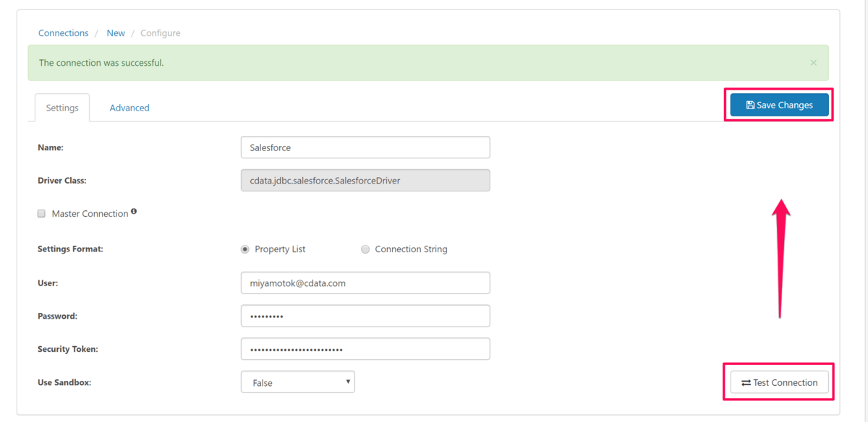Screen dimensions: 868x422
Task: Open the New breadcrumb link
Action: pos(116,33)
